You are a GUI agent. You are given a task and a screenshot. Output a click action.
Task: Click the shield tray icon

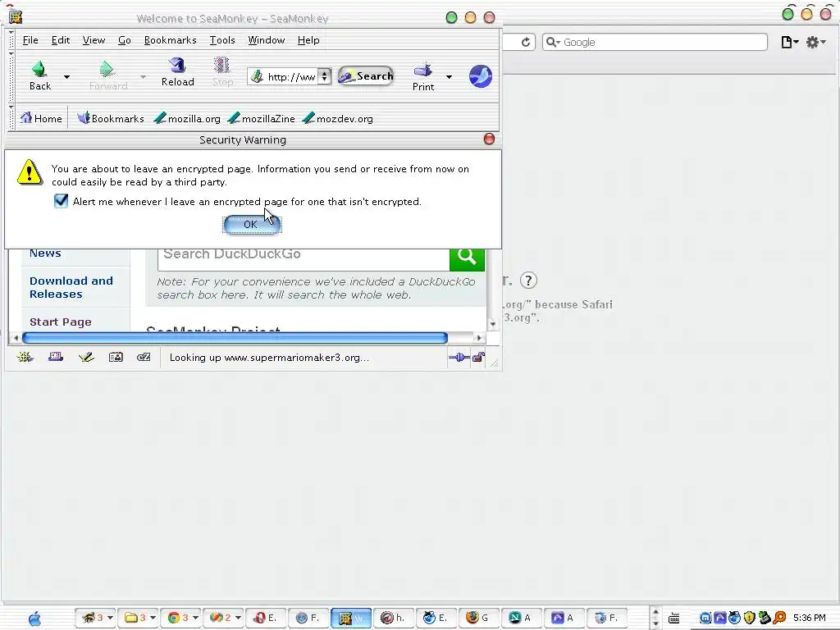coord(750,618)
